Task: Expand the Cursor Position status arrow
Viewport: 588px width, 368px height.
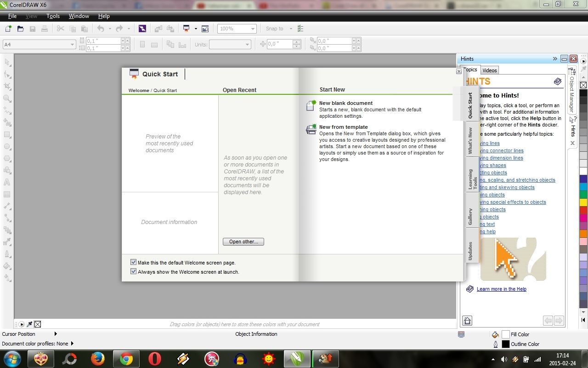Action: 56,334
